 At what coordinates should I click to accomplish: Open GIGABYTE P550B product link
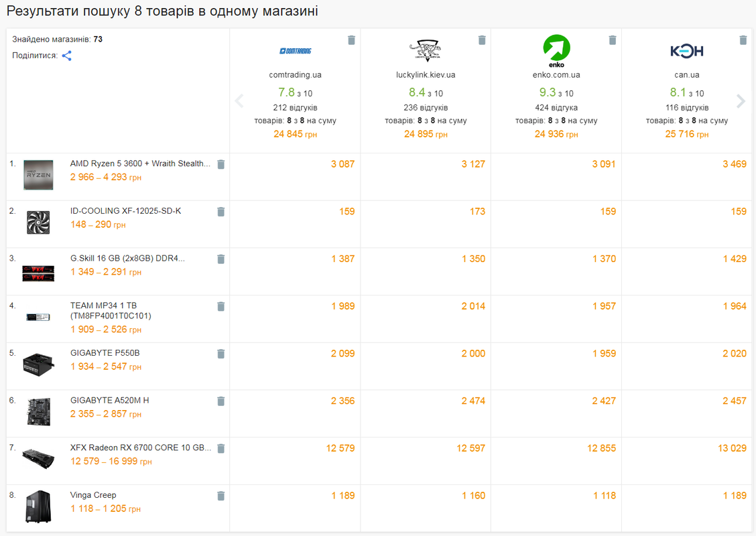[x=105, y=353]
